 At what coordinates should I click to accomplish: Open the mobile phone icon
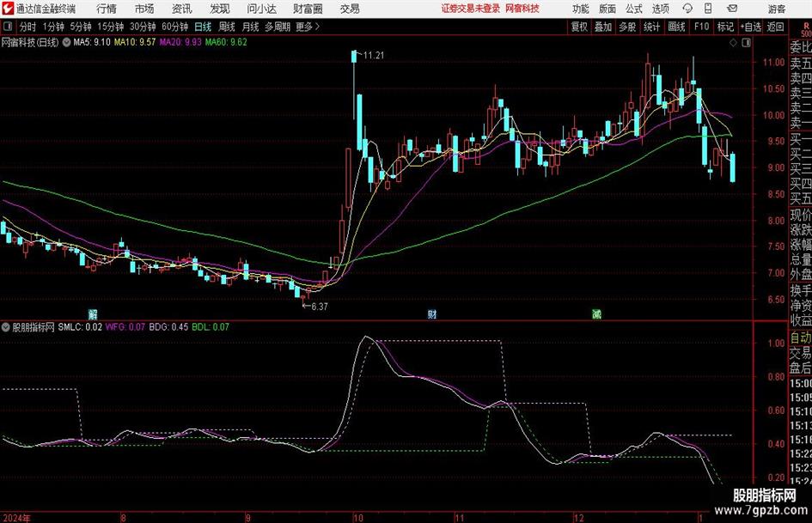click(708, 9)
